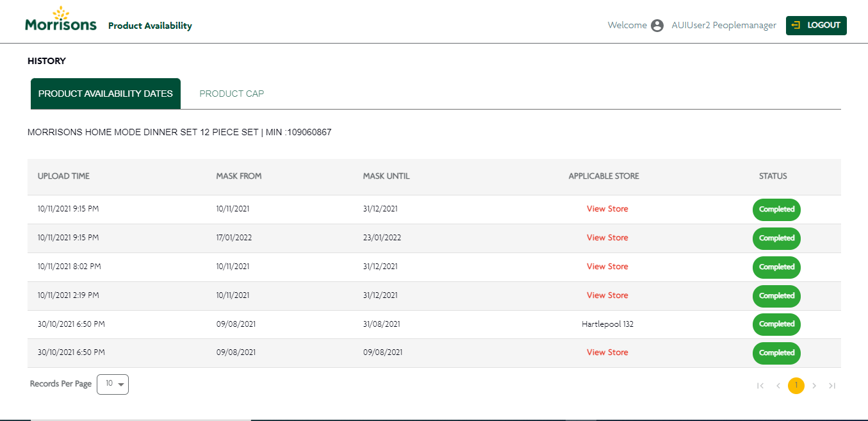Image resolution: width=868 pixels, height=421 pixels.
Task: Click the Welcome text in header
Action: [627, 26]
